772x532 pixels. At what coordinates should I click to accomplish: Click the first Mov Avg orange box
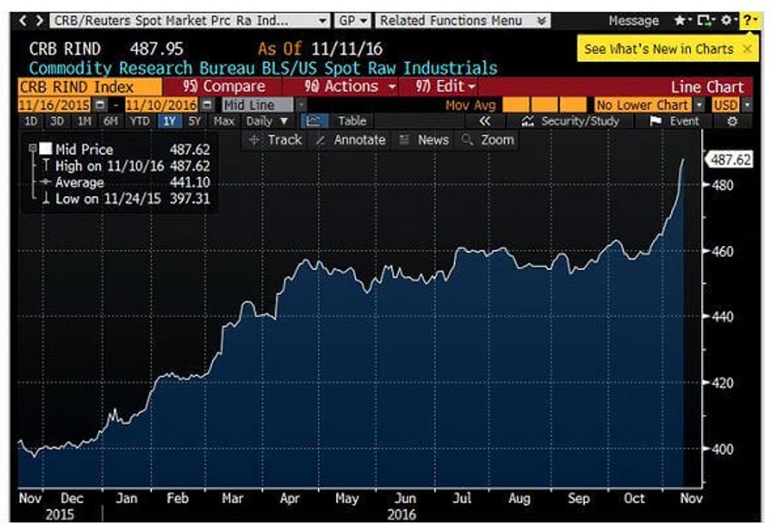click(x=516, y=104)
